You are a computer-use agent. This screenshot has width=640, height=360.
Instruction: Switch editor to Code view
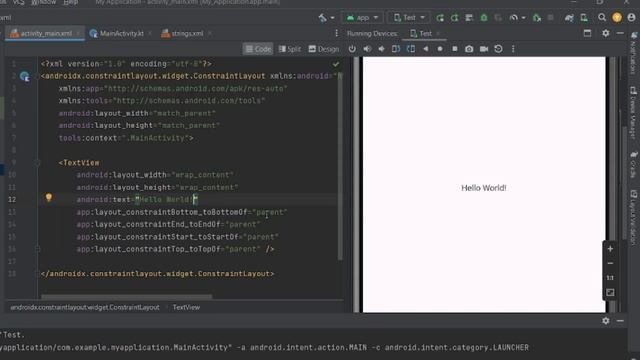(x=258, y=49)
